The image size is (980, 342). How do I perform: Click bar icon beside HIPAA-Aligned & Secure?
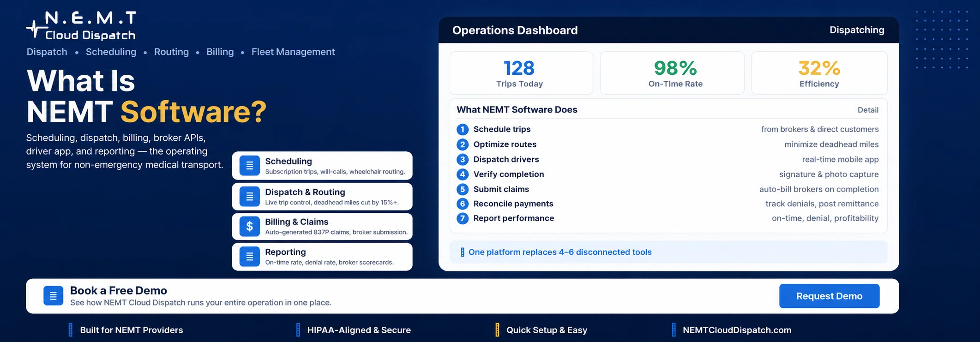coord(298,330)
